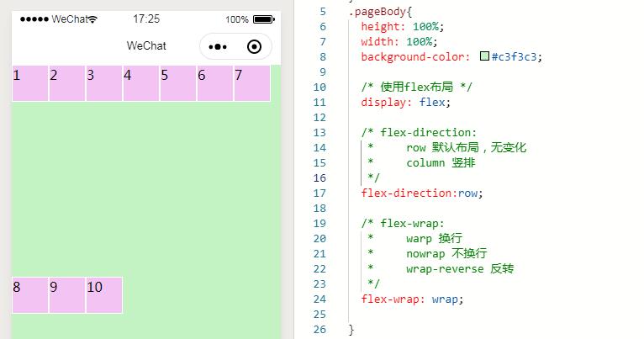The image size is (644, 339).
Task: Click the WeChat title in navigation bar
Action: click(x=146, y=45)
